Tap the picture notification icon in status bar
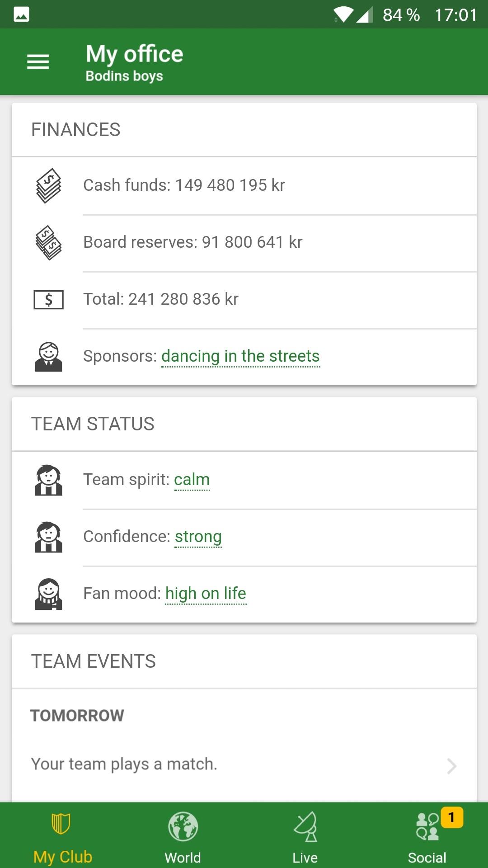 click(21, 15)
